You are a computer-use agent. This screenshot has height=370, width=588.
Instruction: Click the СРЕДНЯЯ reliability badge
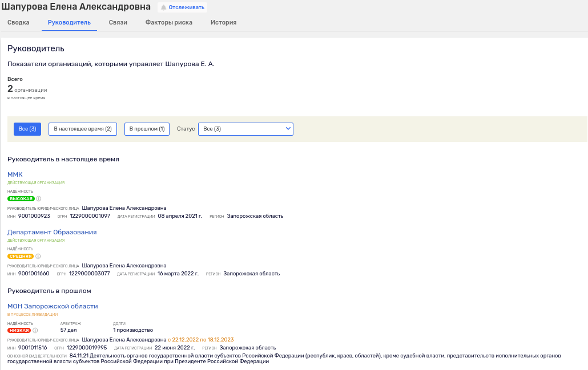tap(21, 257)
